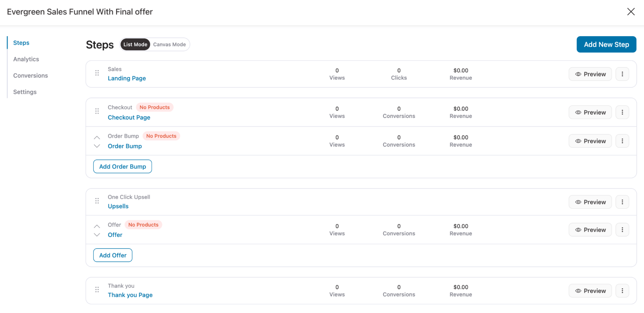Open three-dot menu for Checkout Page step

(622, 112)
